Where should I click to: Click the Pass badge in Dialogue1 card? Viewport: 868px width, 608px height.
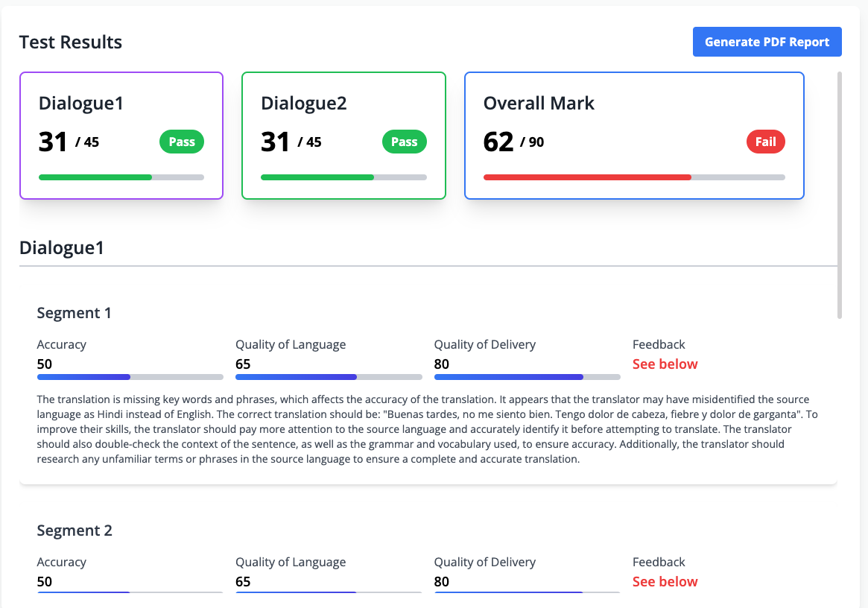click(182, 142)
